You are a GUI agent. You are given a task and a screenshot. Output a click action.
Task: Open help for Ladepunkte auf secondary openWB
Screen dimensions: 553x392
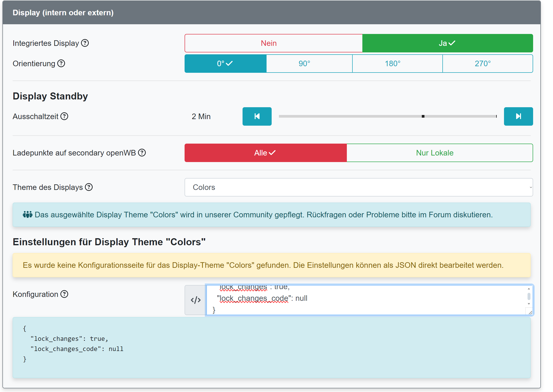pyautogui.click(x=142, y=153)
